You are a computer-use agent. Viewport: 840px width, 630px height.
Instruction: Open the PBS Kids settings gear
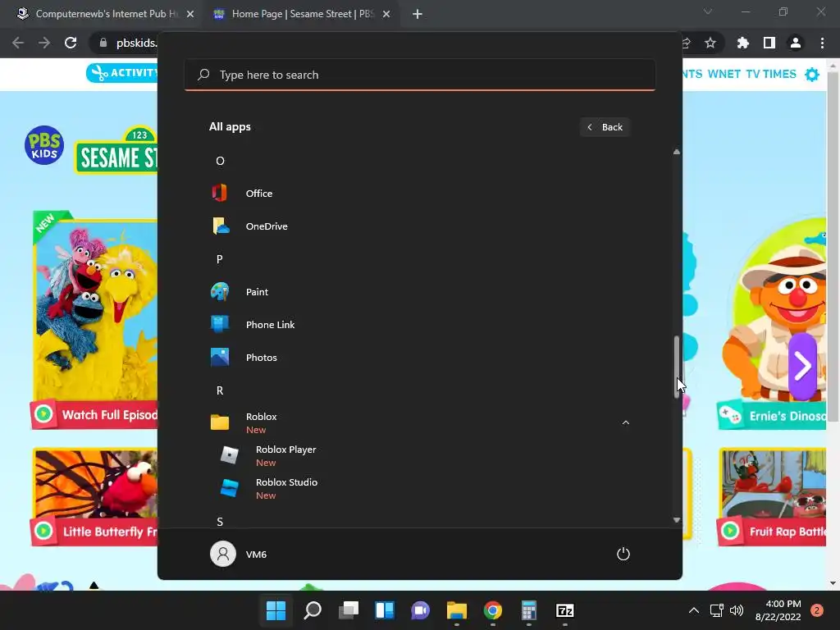pos(812,74)
